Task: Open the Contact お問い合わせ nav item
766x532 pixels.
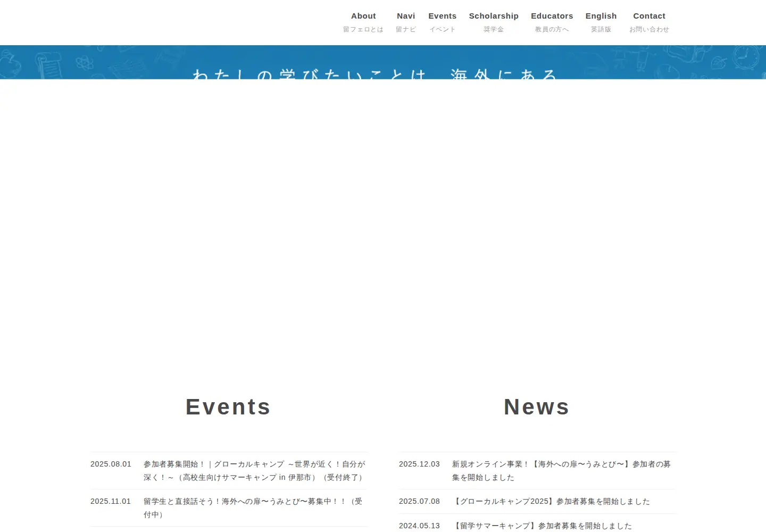Action: pos(649,22)
